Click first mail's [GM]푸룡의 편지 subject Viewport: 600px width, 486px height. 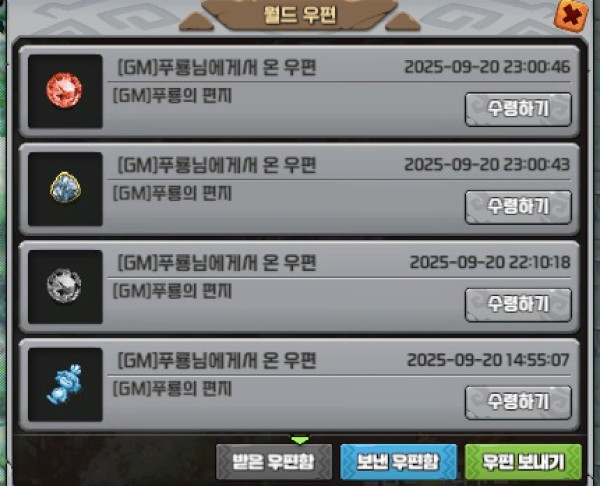[173, 96]
